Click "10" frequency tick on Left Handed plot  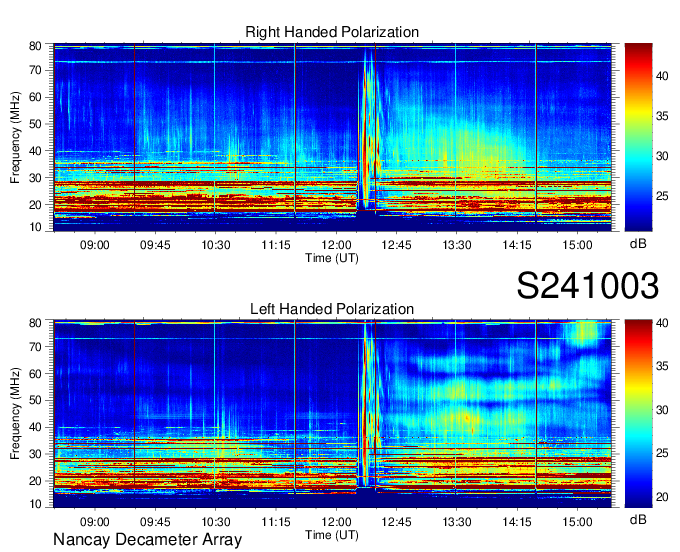[35, 504]
